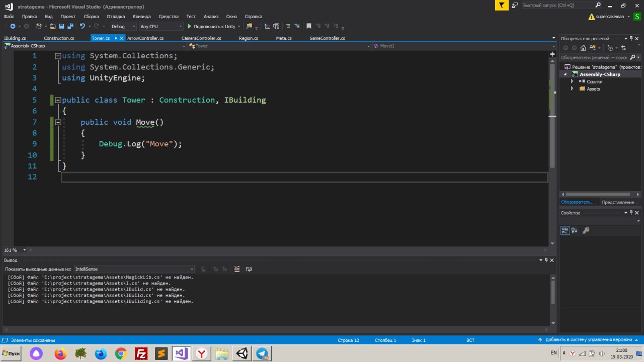Open the Debug configuration dropdown
The width and height of the screenshot is (644, 362).
[x=123, y=26]
